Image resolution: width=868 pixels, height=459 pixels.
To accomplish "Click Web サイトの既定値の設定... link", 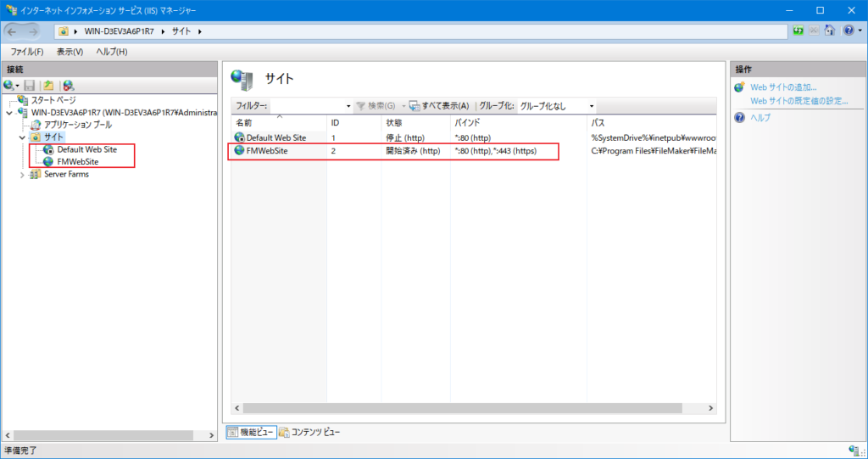I will click(x=798, y=101).
